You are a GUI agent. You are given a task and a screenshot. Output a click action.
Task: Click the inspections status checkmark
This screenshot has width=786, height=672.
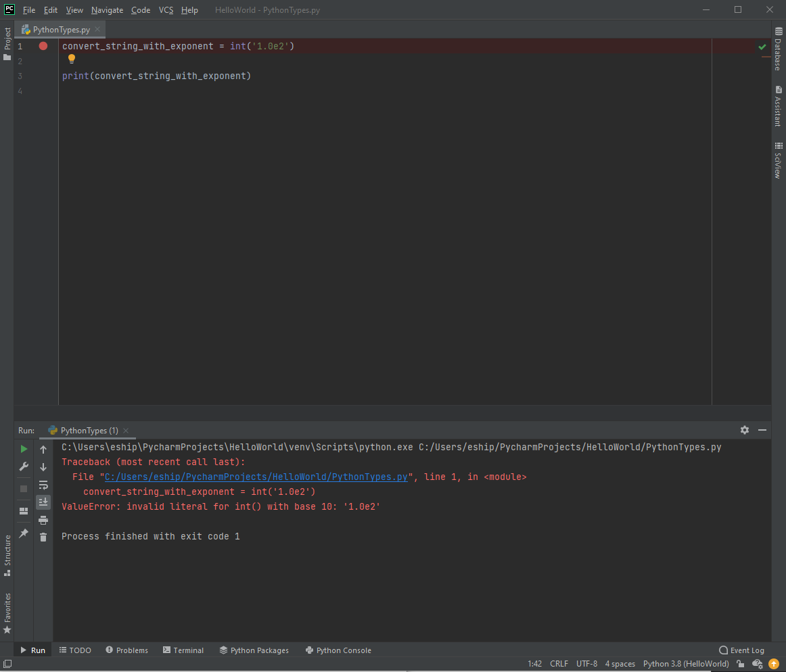[x=762, y=47]
